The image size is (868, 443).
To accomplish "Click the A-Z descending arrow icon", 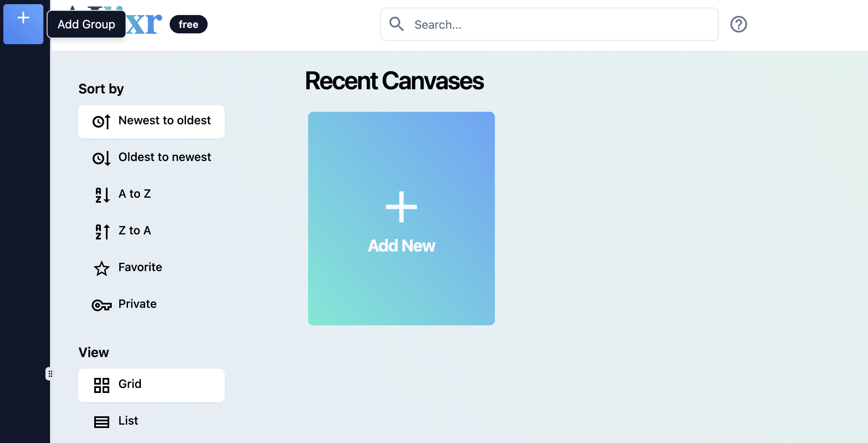I will (102, 195).
